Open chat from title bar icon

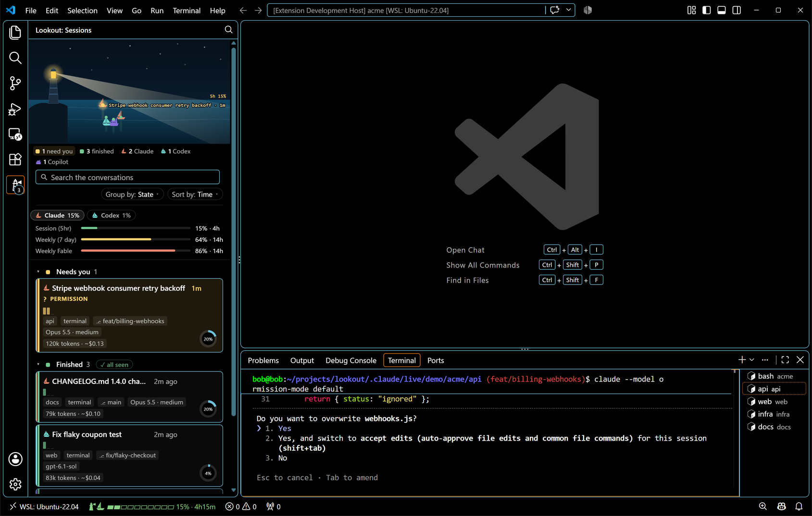(x=555, y=10)
